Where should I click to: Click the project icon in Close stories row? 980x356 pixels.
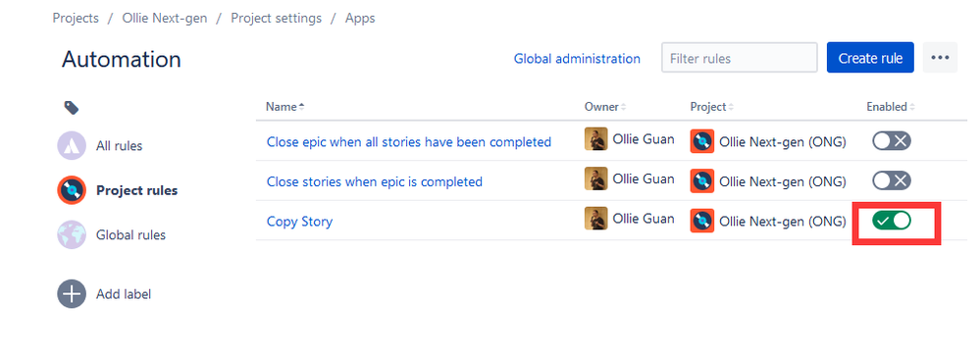701,181
